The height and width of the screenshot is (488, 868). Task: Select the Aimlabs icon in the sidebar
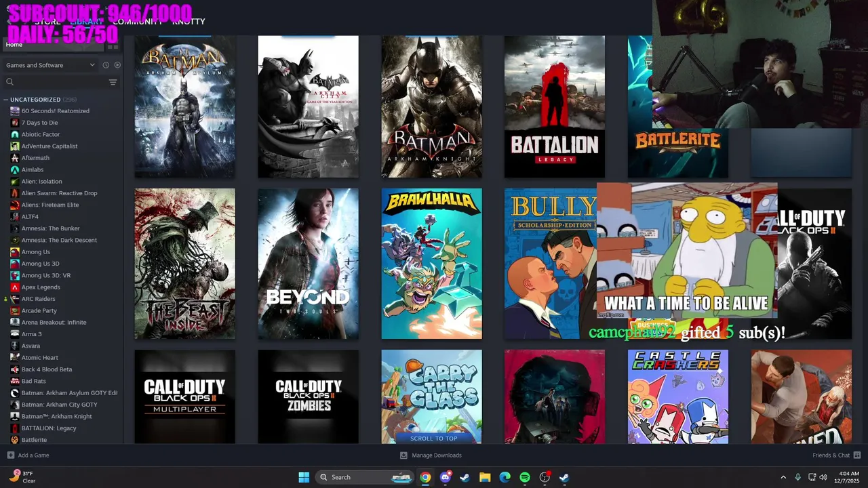tap(15, 169)
